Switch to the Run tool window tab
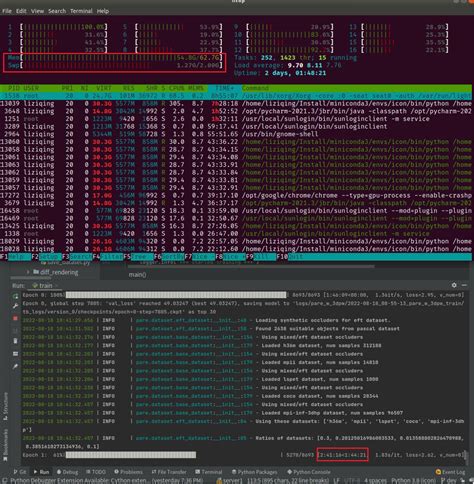The image size is (474, 484). tap(41, 472)
